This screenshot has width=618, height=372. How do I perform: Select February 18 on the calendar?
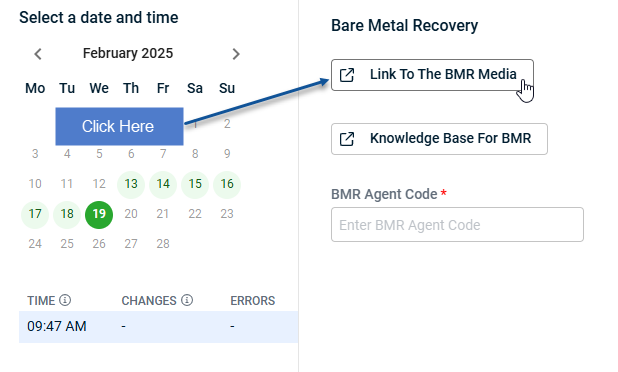point(67,214)
